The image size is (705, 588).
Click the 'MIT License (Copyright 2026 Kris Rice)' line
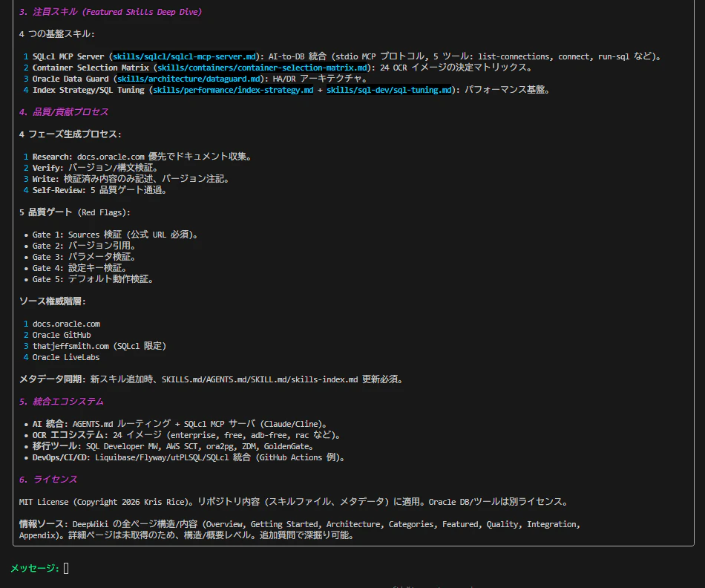pyautogui.click(x=295, y=502)
